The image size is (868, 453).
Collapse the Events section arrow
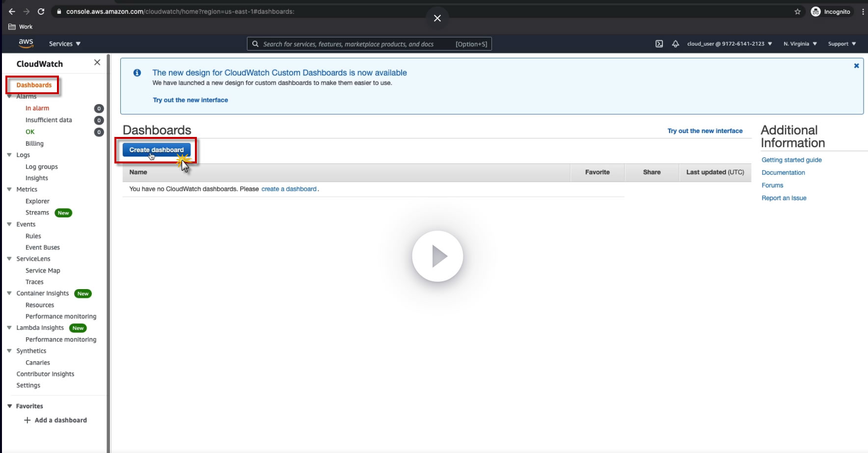click(x=9, y=224)
